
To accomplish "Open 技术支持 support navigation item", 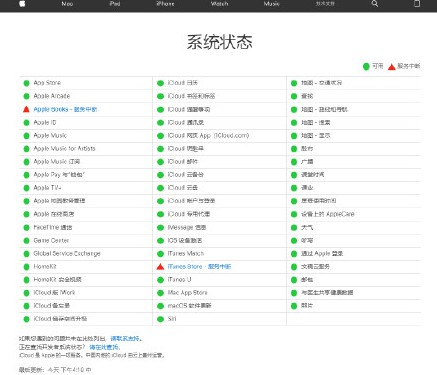I will point(325,4).
